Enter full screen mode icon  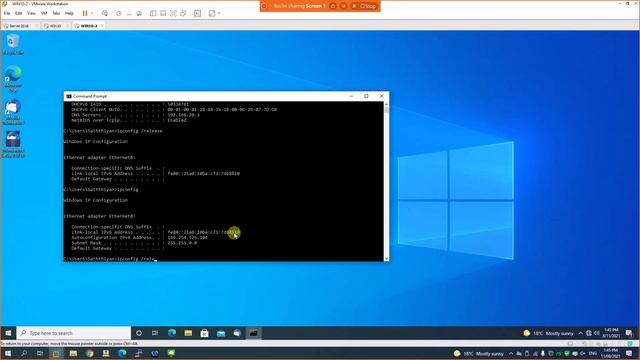tap(173, 13)
